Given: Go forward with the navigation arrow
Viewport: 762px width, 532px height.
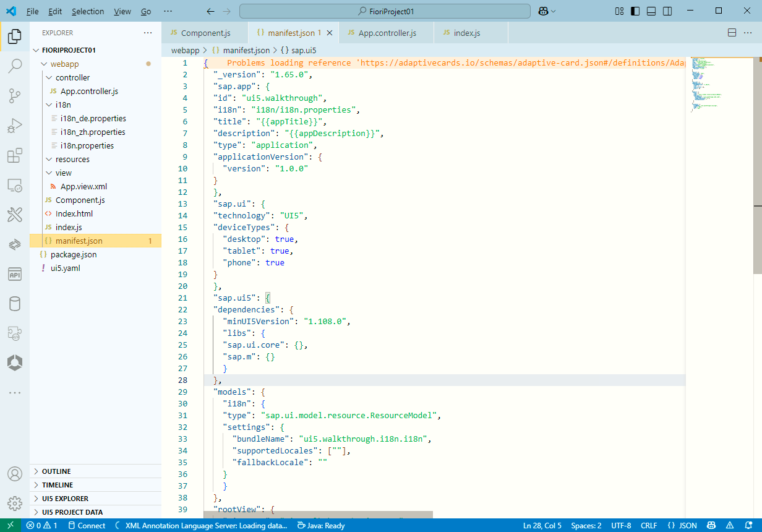Looking at the screenshot, I should pos(227,11).
